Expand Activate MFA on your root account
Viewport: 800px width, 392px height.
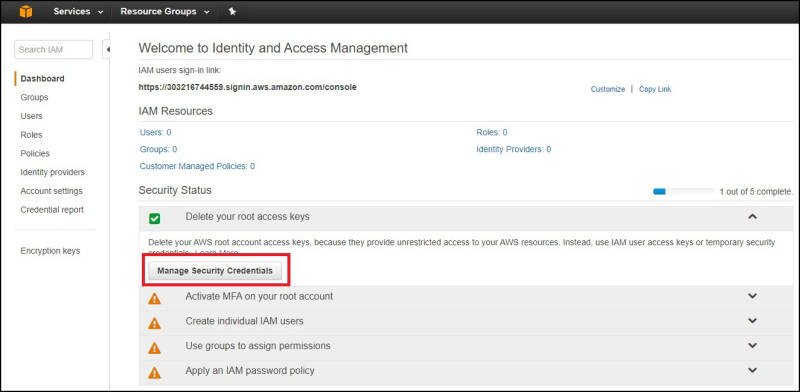pyautogui.click(x=752, y=296)
